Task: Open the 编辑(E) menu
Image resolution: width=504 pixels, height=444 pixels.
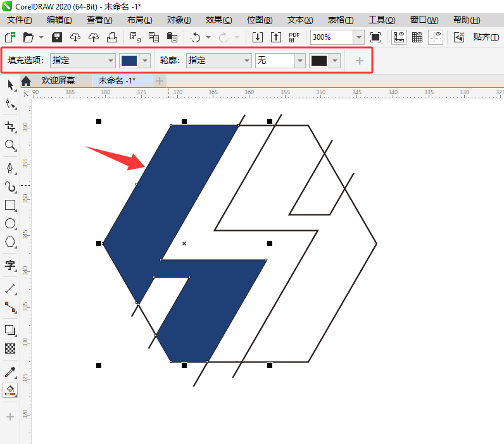Action: point(60,20)
